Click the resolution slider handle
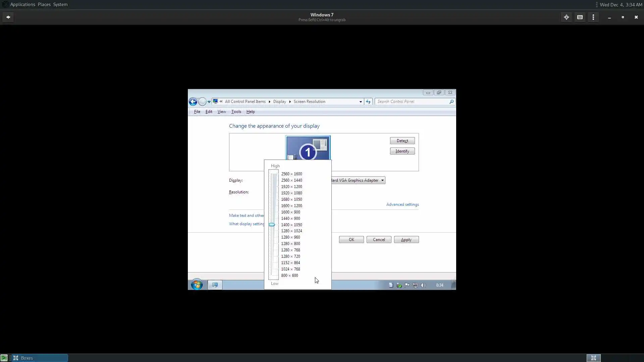The height and width of the screenshot is (362, 644). [272, 225]
